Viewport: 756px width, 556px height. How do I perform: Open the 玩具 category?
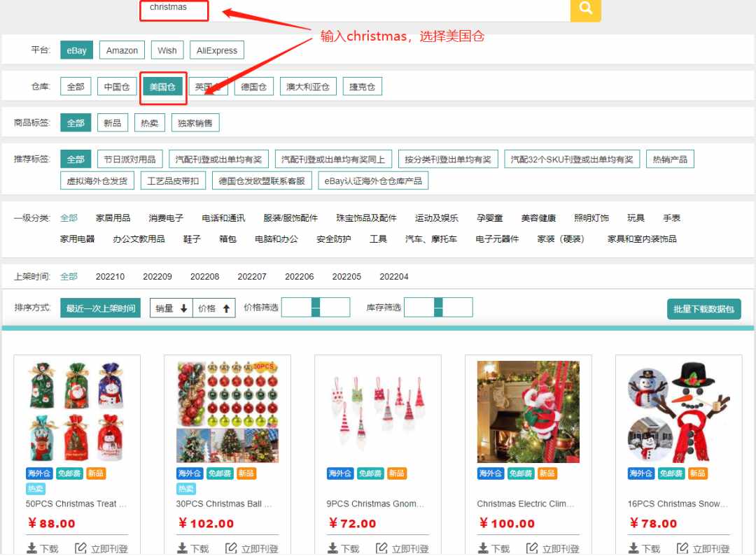[636, 218]
